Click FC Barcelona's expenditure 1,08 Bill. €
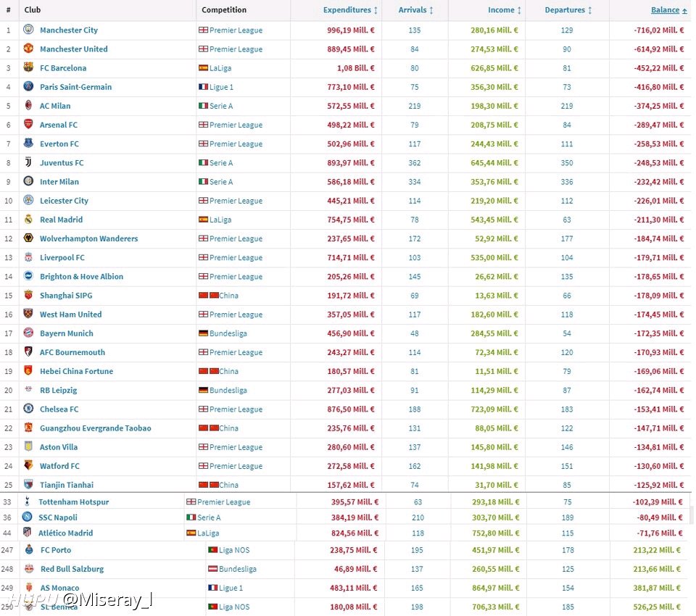 tap(355, 68)
